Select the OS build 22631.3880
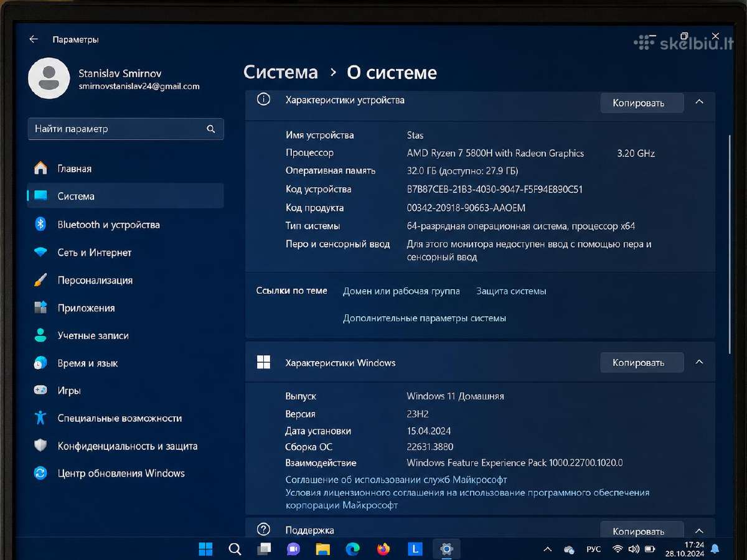The image size is (747, 560). 430,447
